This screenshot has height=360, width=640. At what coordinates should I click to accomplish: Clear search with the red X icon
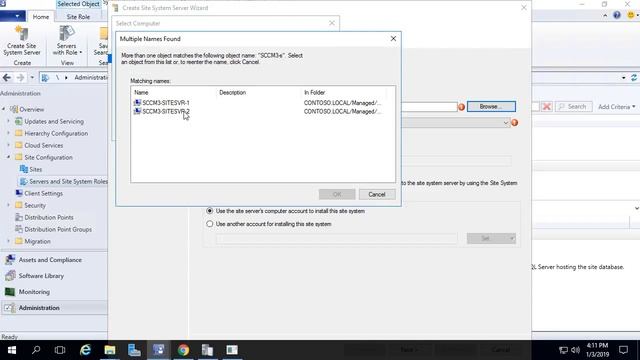tap(547, 107)
